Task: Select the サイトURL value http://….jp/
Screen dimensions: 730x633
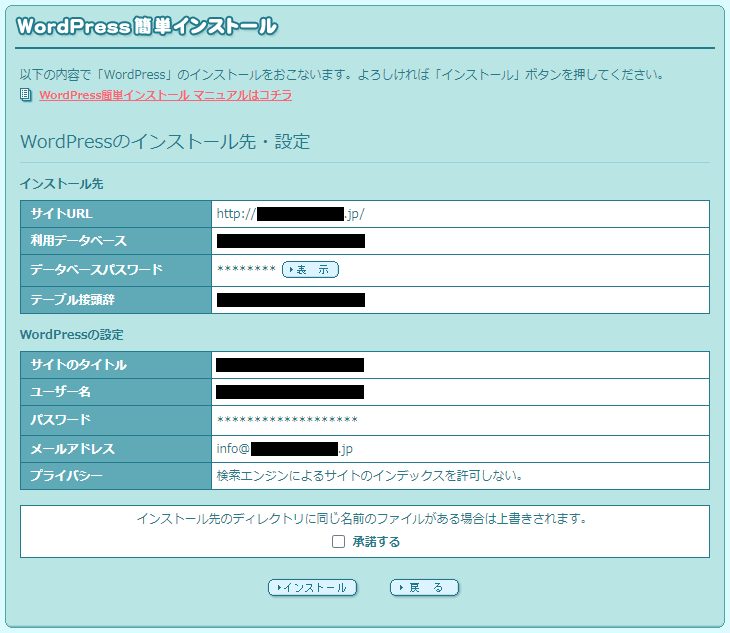Action: pyautogui.click(x=291, y=214)
